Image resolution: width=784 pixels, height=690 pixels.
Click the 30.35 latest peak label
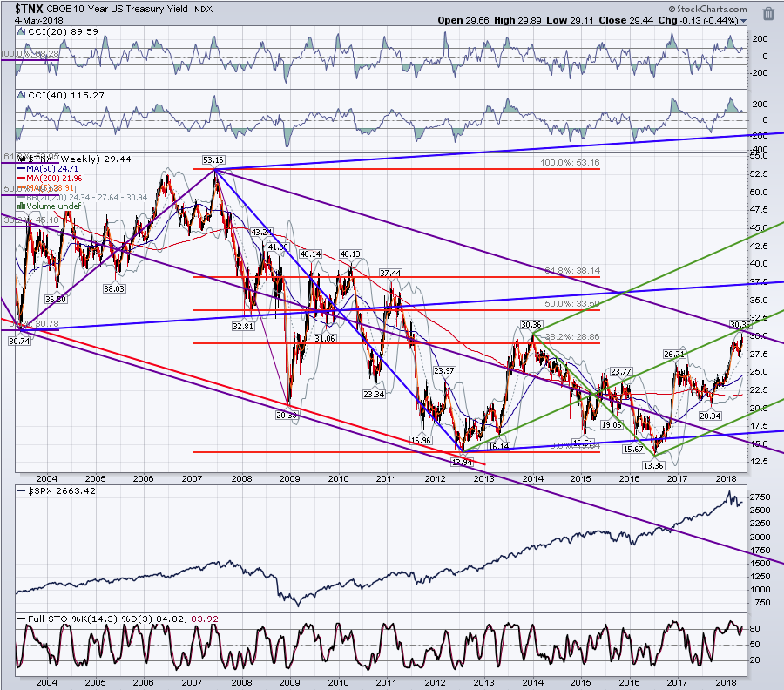point(740,324)
